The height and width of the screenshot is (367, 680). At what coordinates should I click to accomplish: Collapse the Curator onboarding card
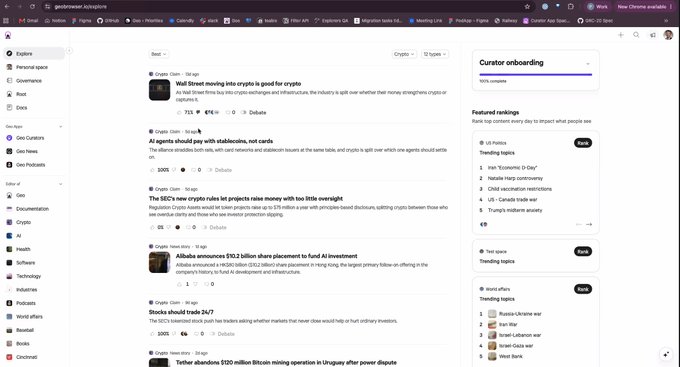tap(588, 64)
